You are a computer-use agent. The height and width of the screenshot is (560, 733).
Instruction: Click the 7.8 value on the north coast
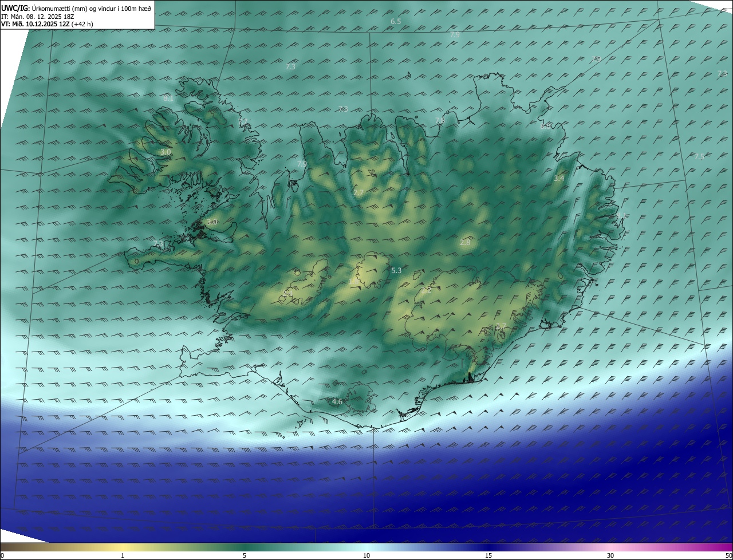[x=440, y=120]
